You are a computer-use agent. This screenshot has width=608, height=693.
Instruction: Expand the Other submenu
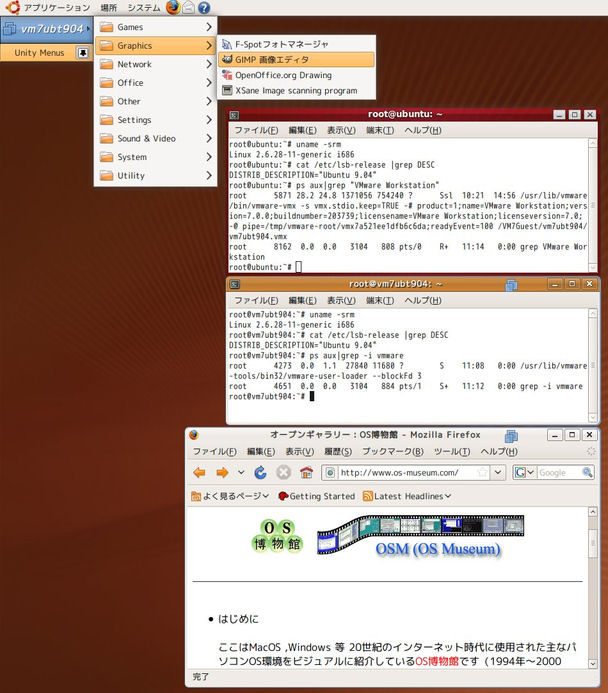[x=156, y=101]
